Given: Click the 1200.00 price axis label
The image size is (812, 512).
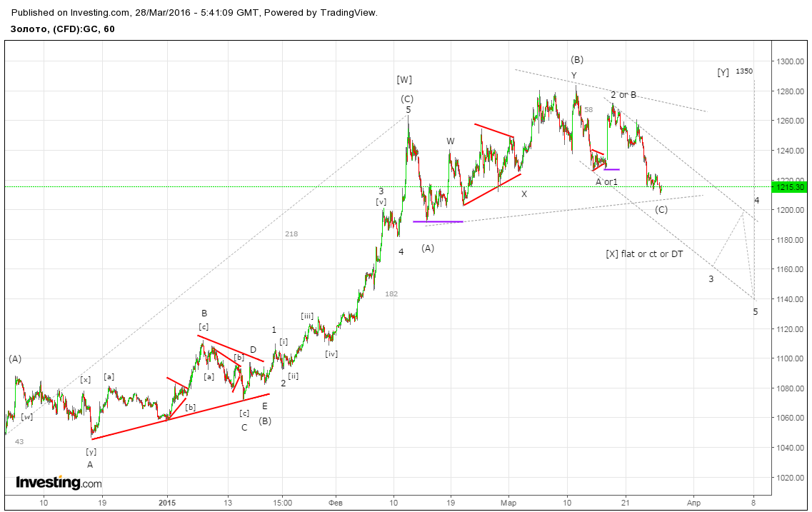Looking at the screenshot, I should coord(790,210).
